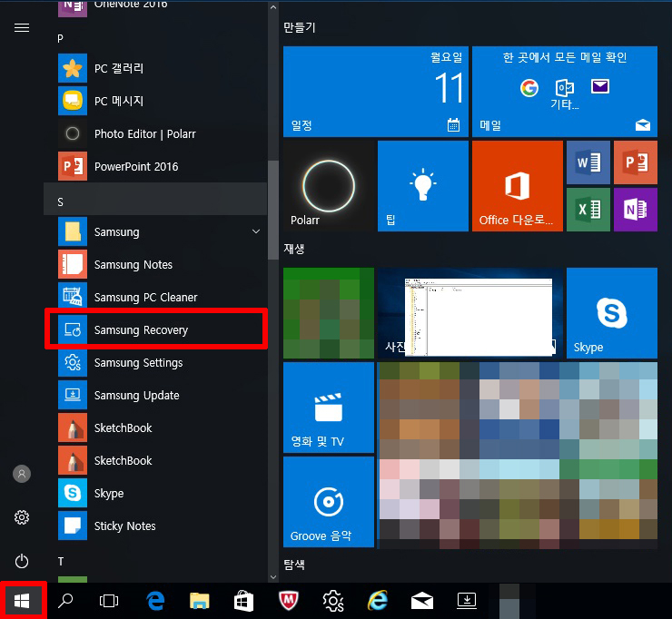Open the 팁 tips tile
Image resolution: width=672 pixels, height=619 pixels.
pyautogui.click(x=423, y=186)
